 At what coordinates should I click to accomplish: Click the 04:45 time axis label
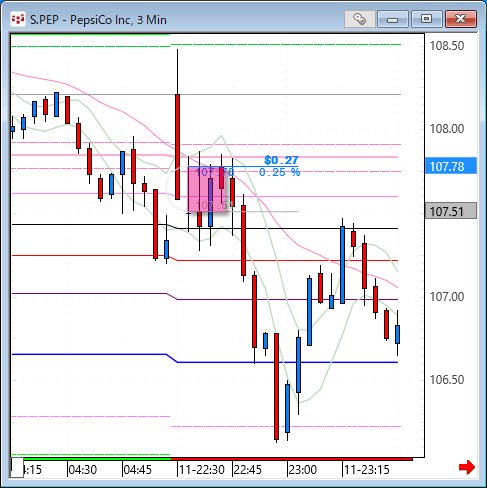click(x=137, y=470)
